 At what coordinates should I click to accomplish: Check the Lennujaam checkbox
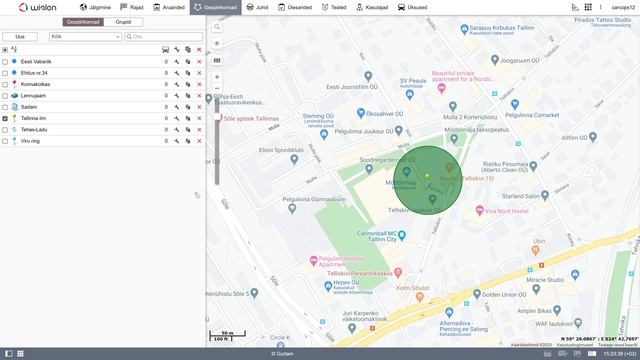click(x=5, y=96)
